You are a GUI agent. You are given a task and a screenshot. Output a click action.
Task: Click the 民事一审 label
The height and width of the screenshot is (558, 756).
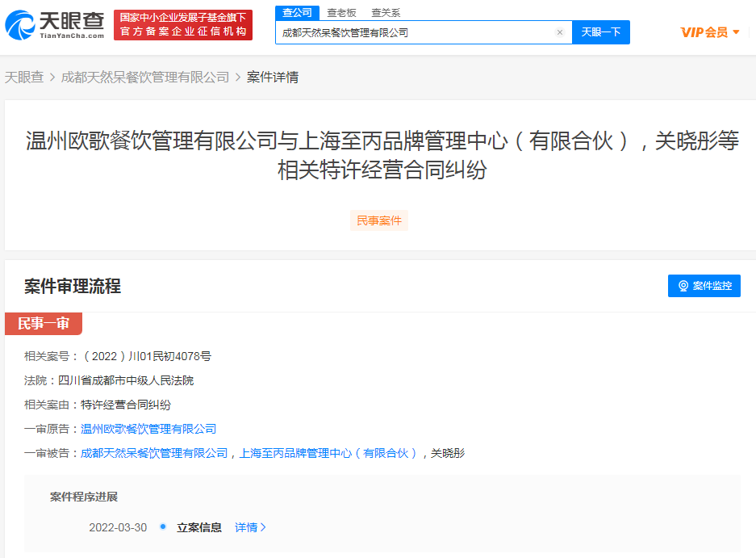44,323
